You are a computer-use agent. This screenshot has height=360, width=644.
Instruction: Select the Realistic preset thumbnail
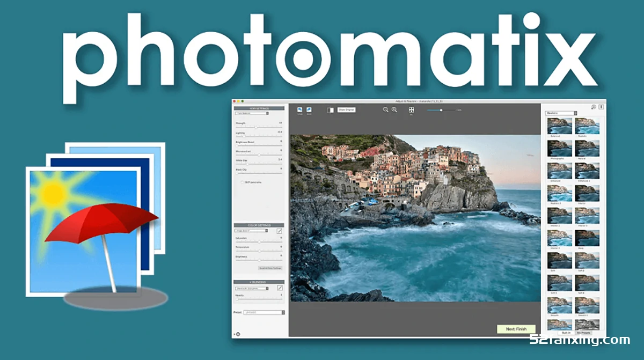(x=587, y=126)
